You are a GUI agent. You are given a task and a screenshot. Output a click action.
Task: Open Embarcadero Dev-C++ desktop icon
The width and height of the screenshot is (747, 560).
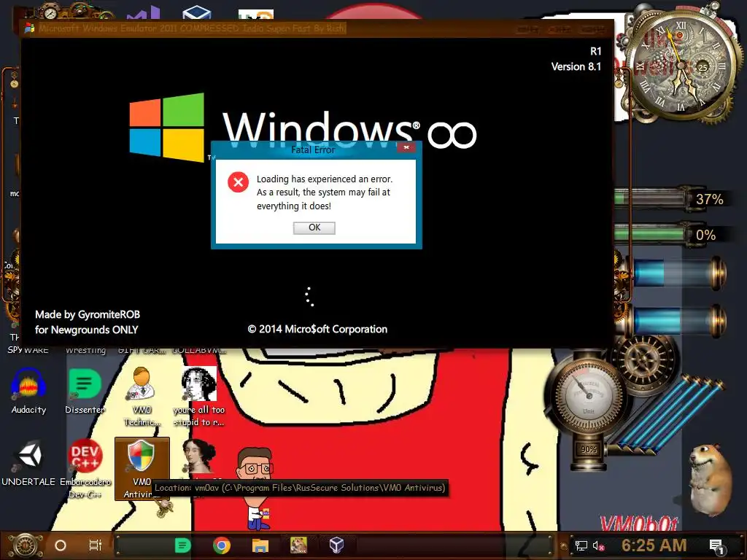pos(85,469)
